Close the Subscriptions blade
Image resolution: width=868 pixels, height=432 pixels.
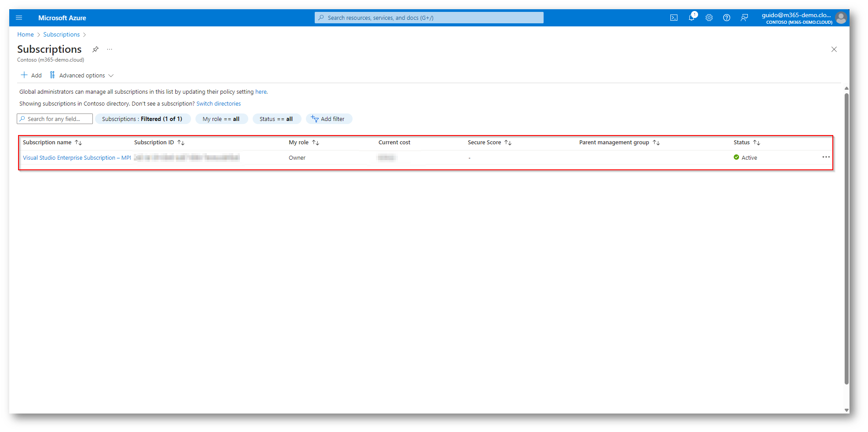click(x=834, y=49)
